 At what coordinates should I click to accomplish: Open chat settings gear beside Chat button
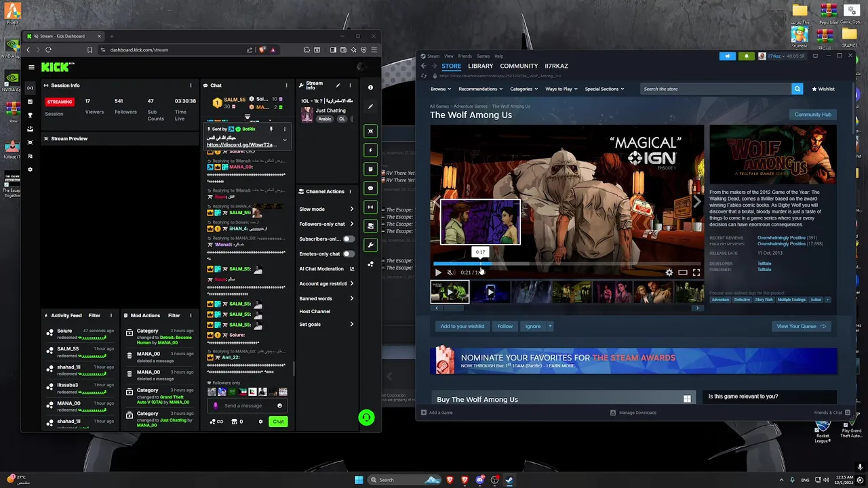(260, 422)
